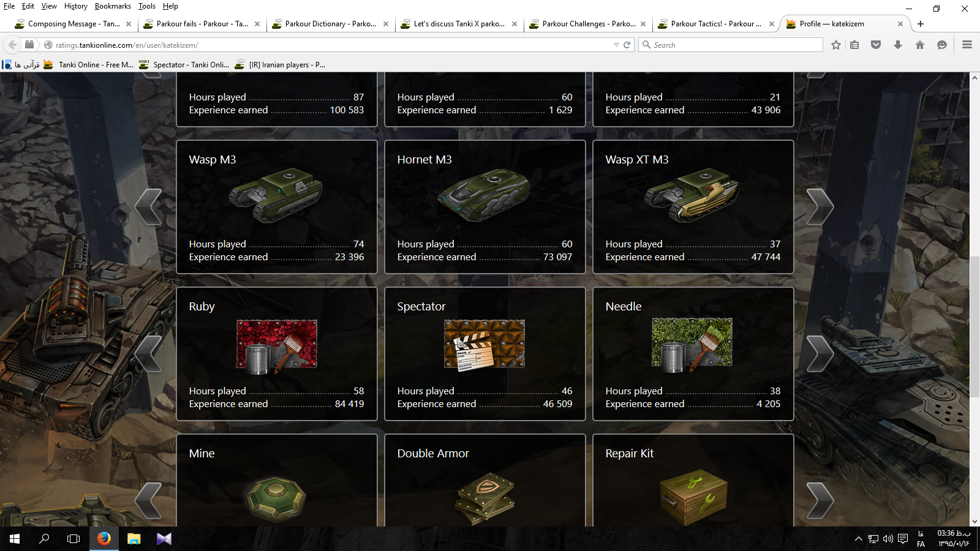The image size is (980, 551).
Task: Select the Ruby paint thumbnail
Action: tap(277, 347)
